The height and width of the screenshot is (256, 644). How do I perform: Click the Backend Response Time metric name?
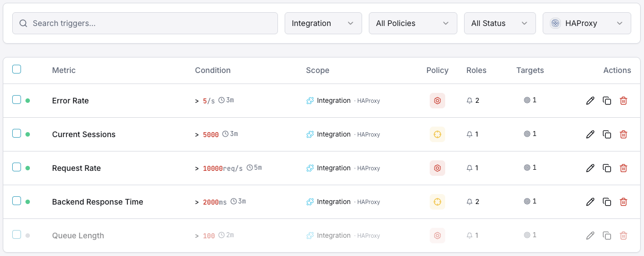[98, 201]
